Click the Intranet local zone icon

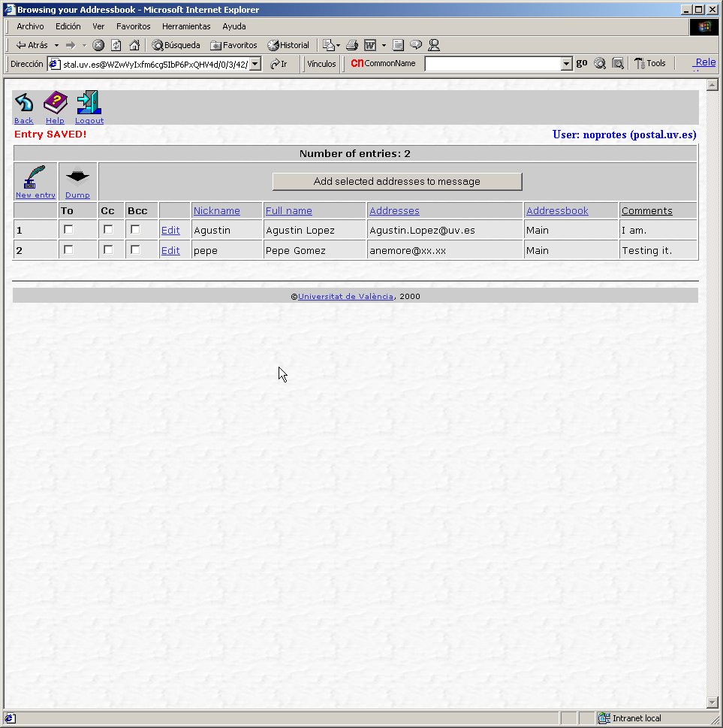click(x=604, y=718)
